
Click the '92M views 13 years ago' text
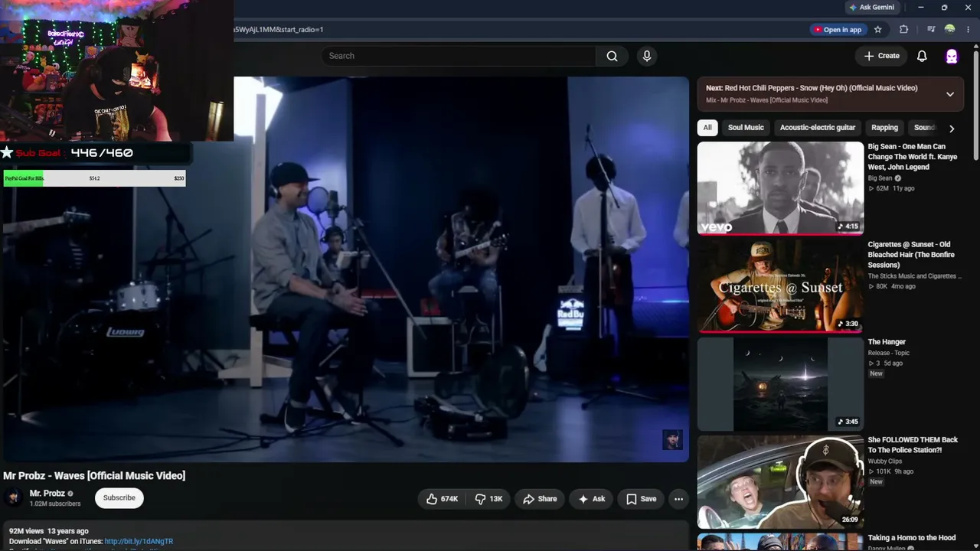[49, 531]
